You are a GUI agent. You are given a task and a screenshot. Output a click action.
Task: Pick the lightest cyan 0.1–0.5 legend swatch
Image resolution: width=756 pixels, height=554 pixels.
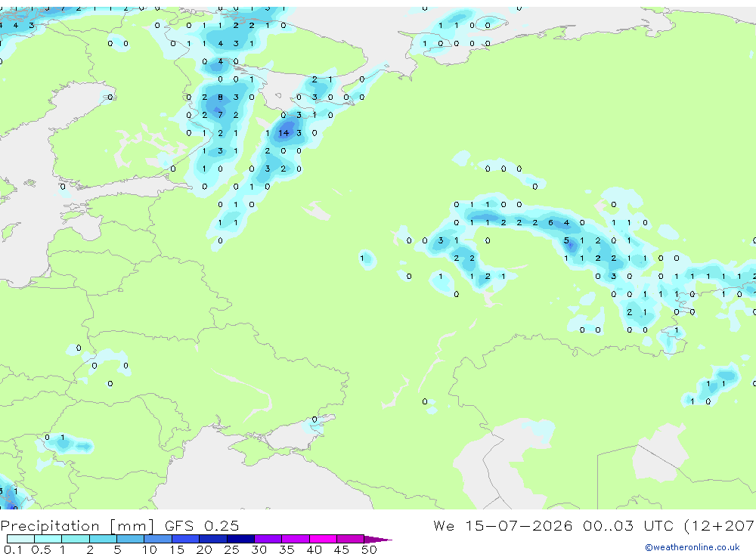click(20, 539)
